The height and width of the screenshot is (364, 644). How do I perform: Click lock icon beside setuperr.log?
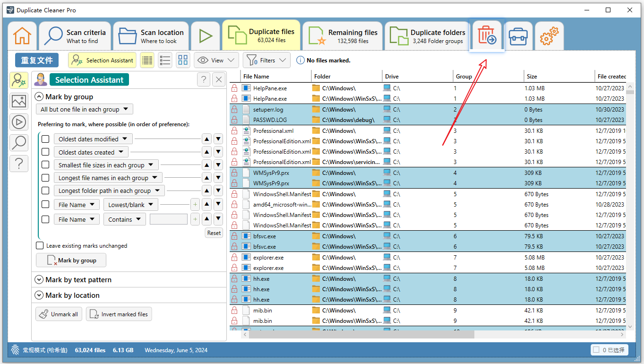[234, 109]
